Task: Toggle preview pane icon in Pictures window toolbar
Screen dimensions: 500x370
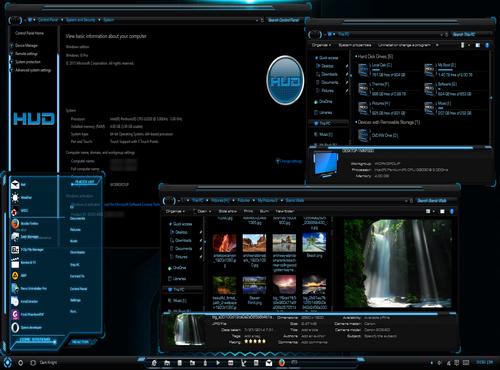Action: [x=442, y=211]
